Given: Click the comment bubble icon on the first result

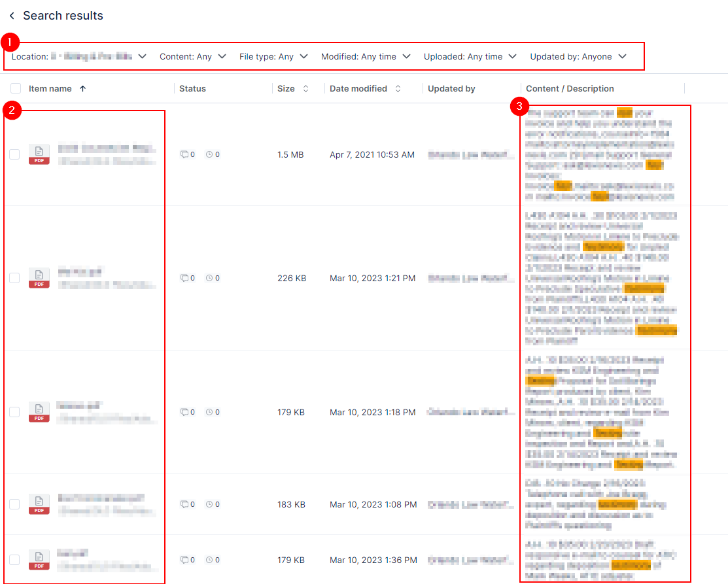Looking at the screenshot, I should (185, 154).
